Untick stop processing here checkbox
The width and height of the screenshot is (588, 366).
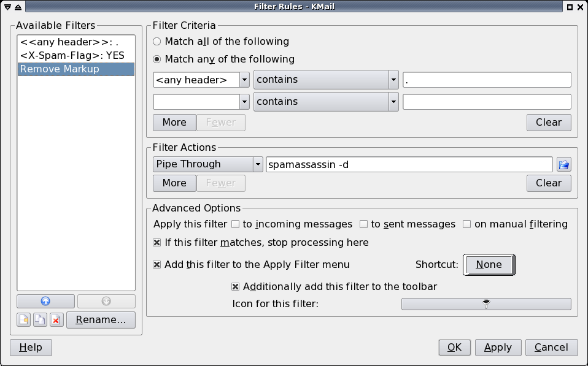click(x=157, y=243)
